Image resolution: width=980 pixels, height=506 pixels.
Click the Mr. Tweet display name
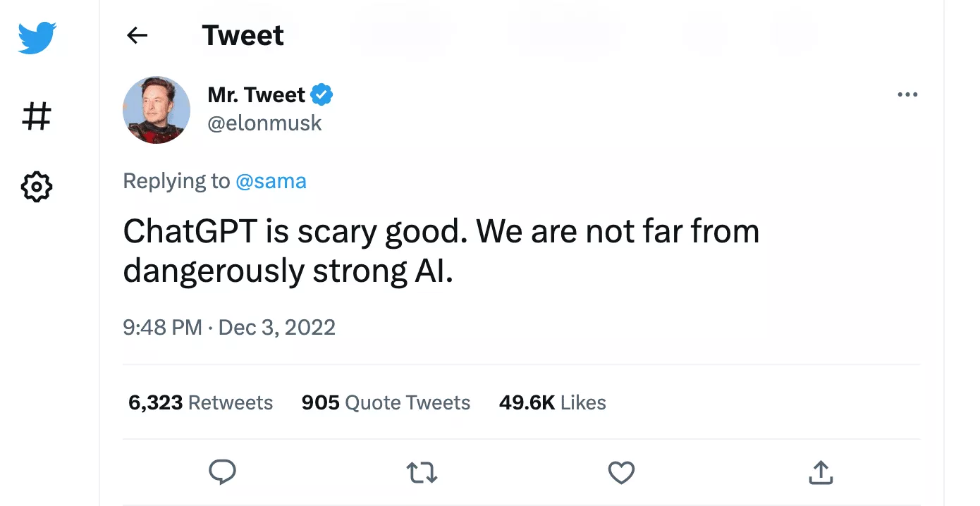point(256,94)
